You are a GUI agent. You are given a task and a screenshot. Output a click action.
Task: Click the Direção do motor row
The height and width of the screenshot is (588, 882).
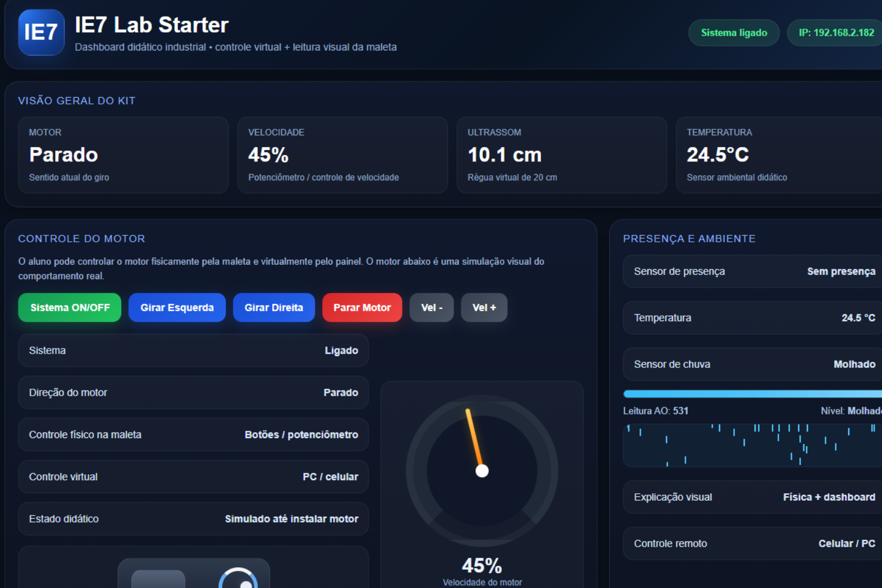coord(194,393)
